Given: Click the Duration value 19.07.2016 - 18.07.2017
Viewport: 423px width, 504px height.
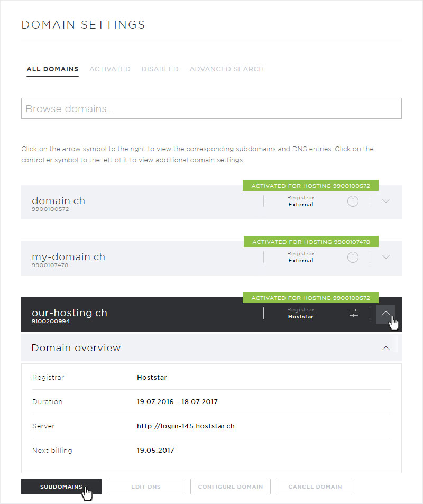Looking at the screenshot, I should tap(178, 402).
